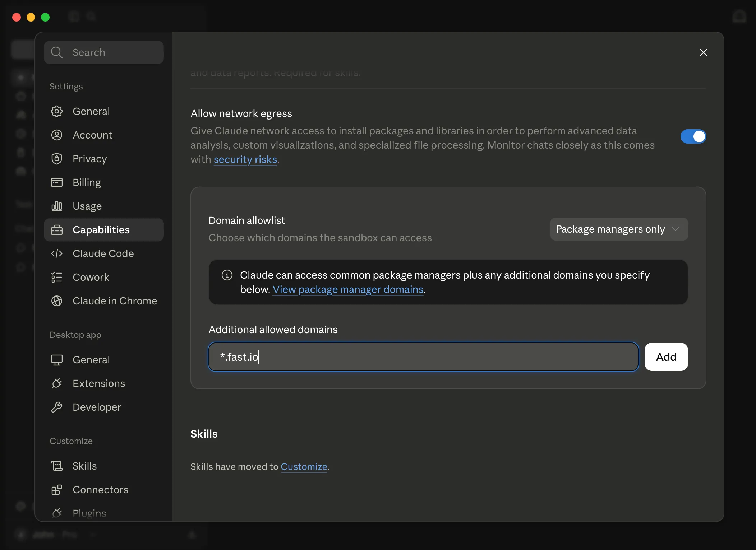Click the Usage bar chart icon
The height and width of the screenshot is (550, 756).
click(57, 206)
